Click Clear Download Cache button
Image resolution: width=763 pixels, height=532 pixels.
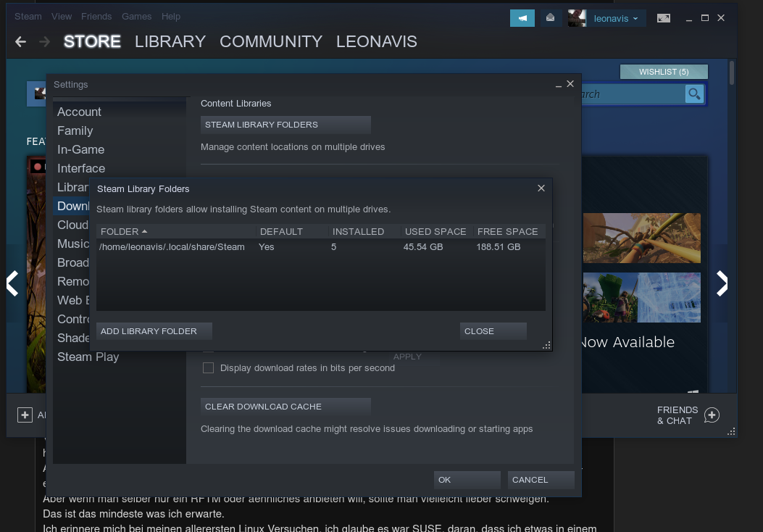285,407
